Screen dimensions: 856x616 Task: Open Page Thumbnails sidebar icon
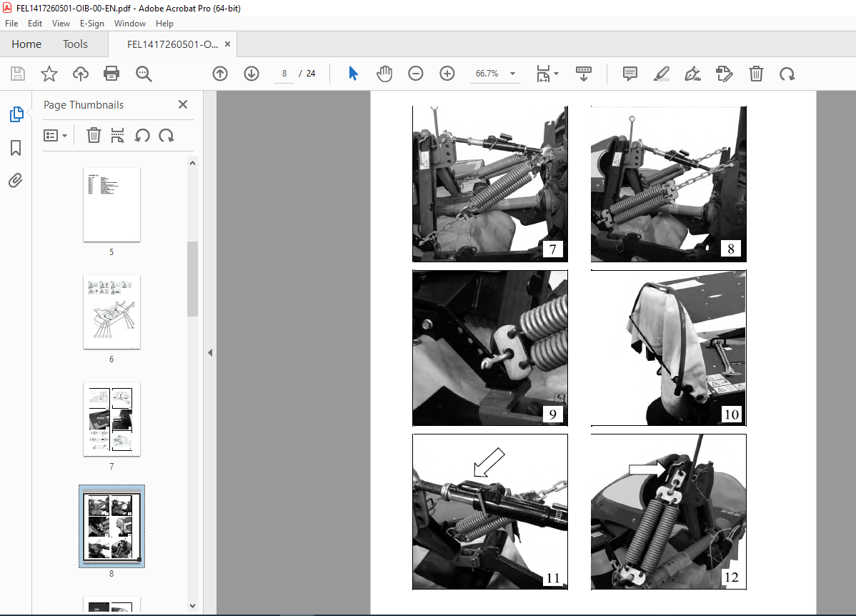[16, 114]
